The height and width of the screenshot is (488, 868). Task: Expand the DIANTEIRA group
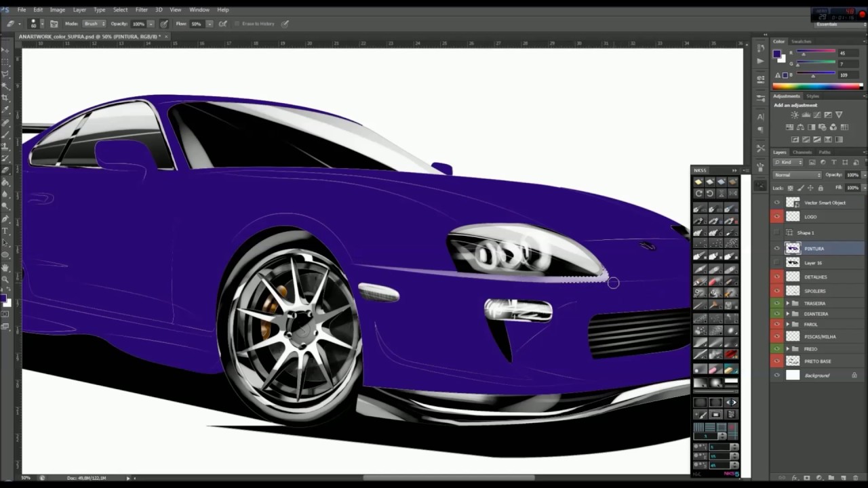[x=787, y=314]
